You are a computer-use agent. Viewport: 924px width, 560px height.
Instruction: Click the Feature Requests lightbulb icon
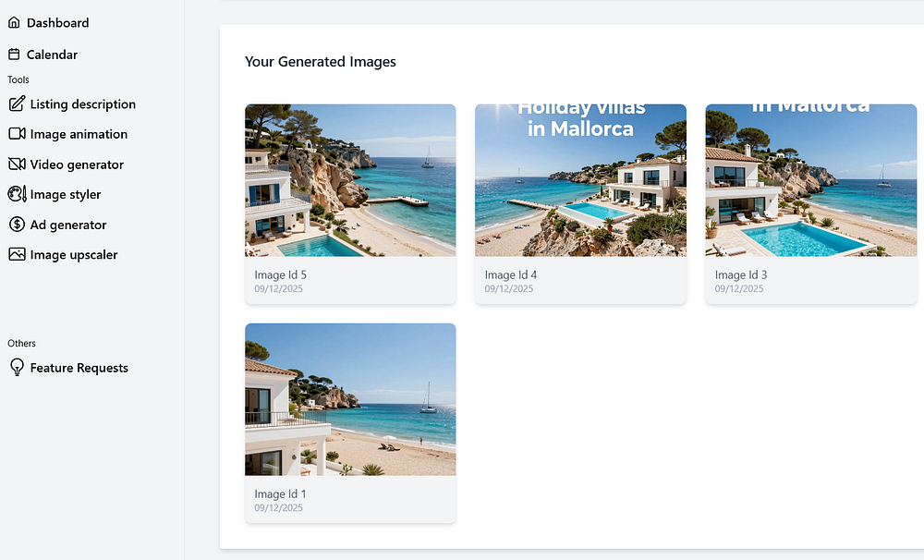tap(17, 367)
